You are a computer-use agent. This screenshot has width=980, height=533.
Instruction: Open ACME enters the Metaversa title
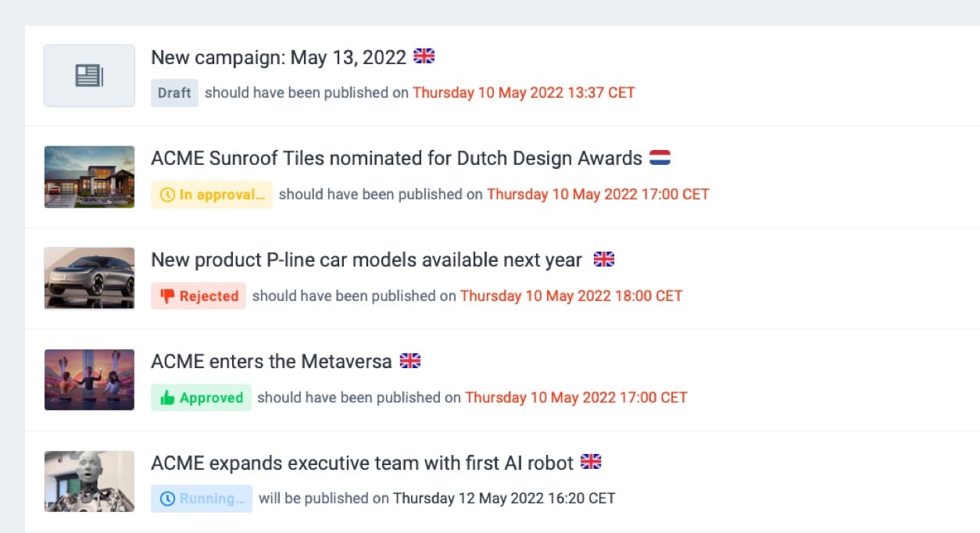point(271,362)
